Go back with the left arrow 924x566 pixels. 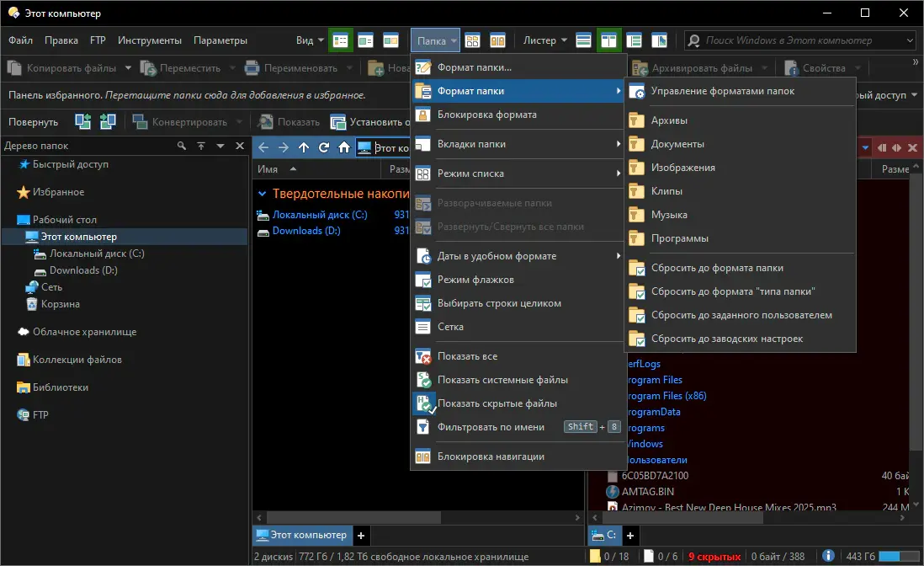tap(263, 147)
